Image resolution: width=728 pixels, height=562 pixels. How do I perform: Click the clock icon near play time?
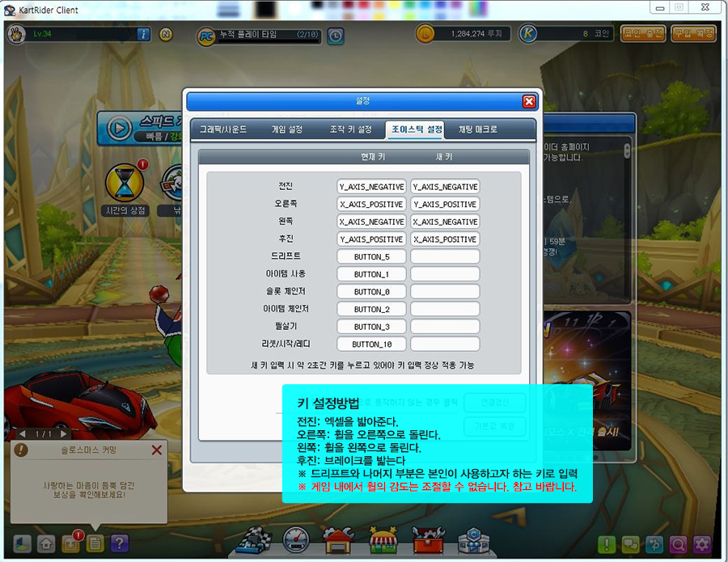[335, 36]
